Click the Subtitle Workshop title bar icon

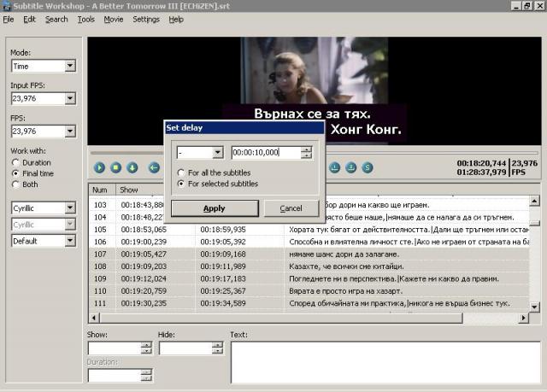7,6
